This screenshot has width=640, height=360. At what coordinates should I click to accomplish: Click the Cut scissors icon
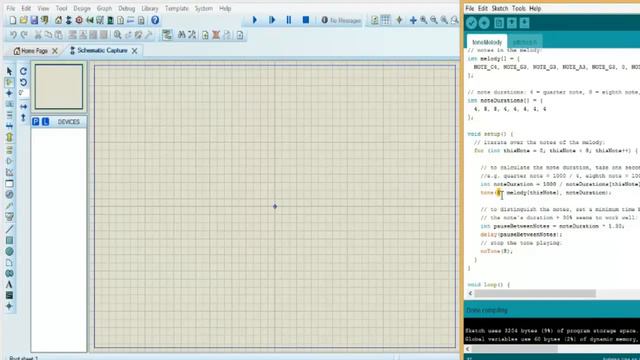38,35
